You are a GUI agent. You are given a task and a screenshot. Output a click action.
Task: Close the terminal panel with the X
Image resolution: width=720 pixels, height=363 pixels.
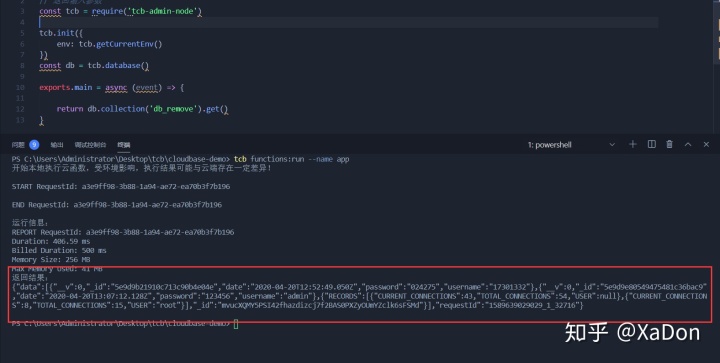(706, 145)
